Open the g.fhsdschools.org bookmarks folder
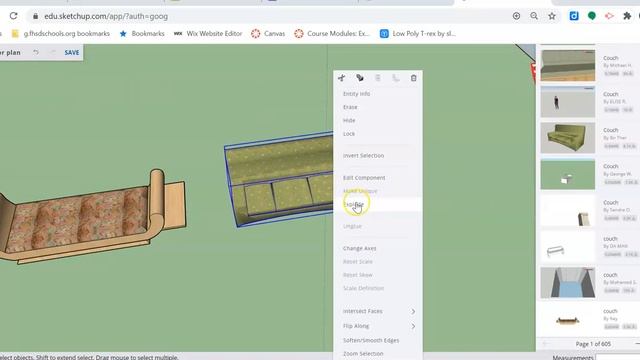 click(x=61, y=33)
